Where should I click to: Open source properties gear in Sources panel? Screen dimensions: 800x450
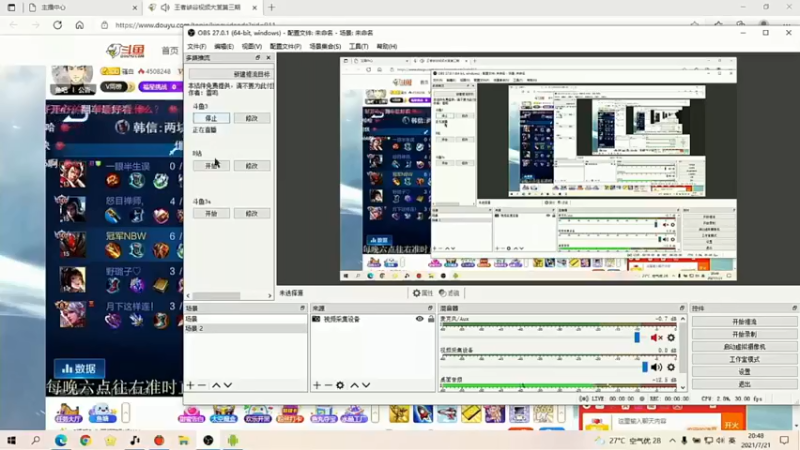point(340,385)
